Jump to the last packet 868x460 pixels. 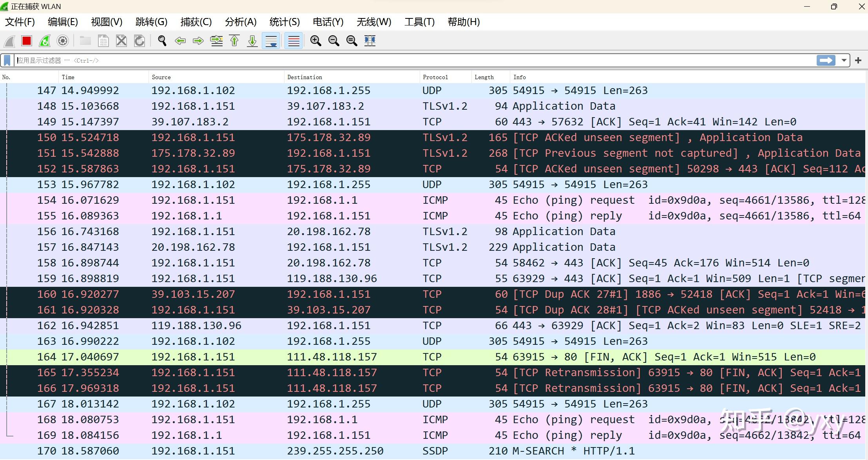coord(252,41)
